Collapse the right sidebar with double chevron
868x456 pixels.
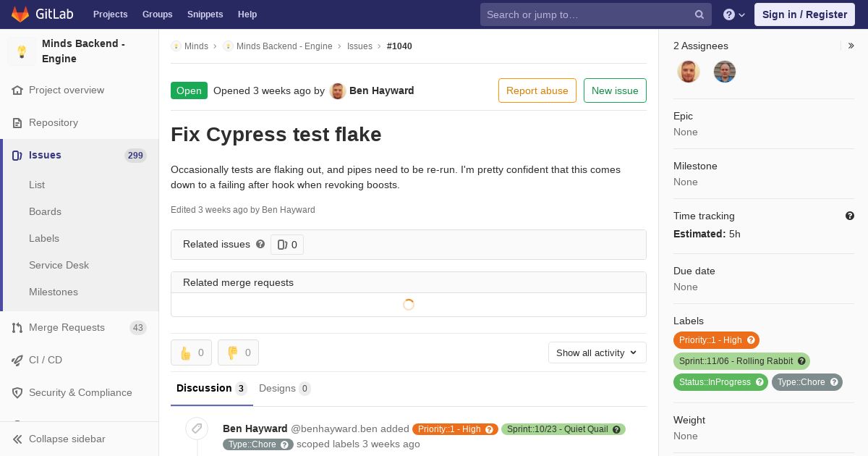pos(851,46)
